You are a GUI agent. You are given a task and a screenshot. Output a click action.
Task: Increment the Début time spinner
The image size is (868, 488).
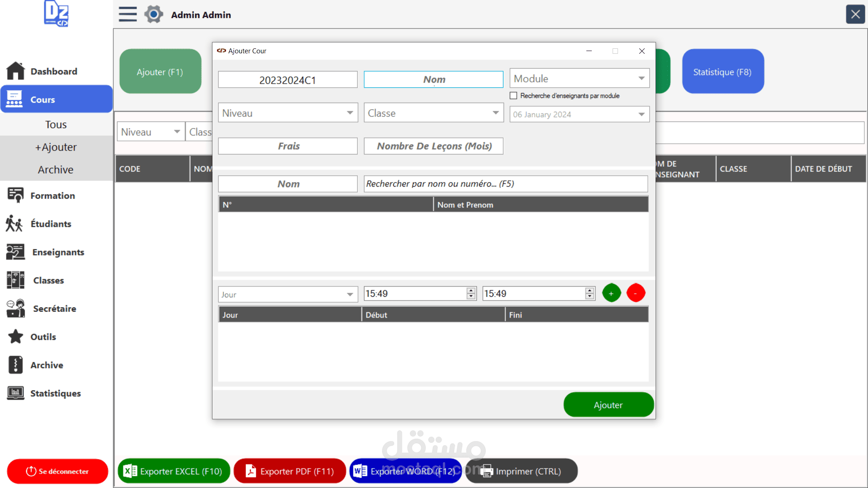pos(471,290)
